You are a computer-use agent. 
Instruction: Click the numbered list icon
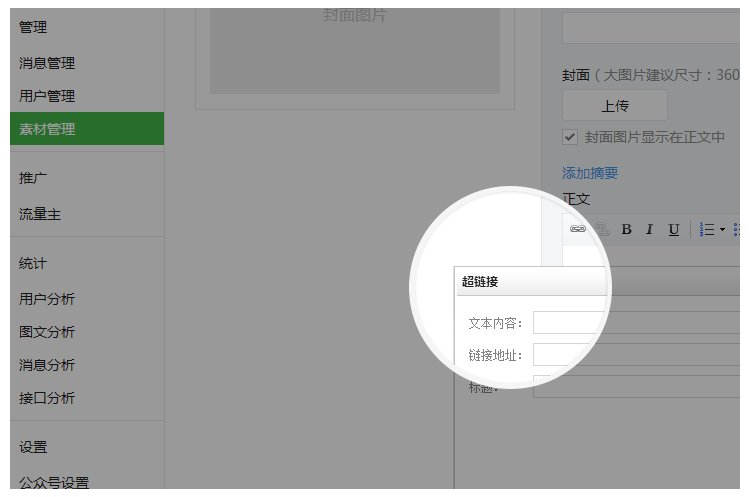click(x=706, y=230)
